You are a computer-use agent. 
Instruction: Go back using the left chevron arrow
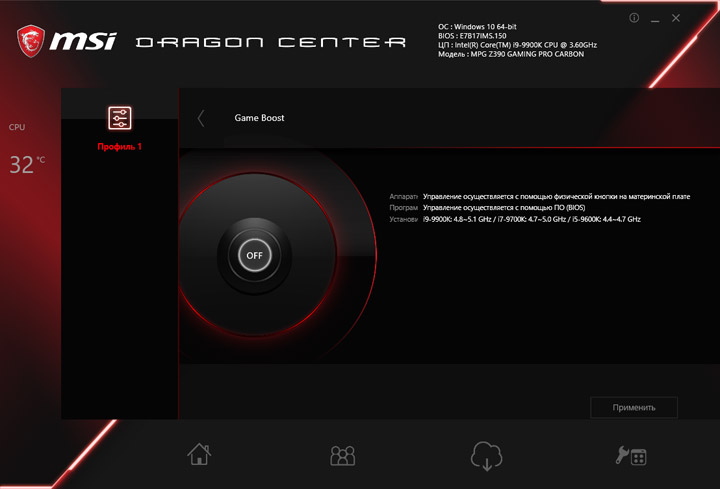tap(201, 118)
